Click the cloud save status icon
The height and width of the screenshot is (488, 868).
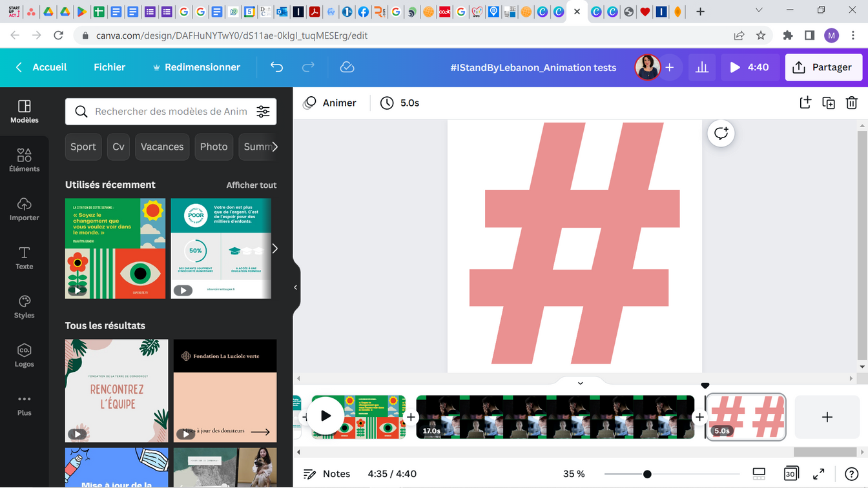(x=347, y=67)
